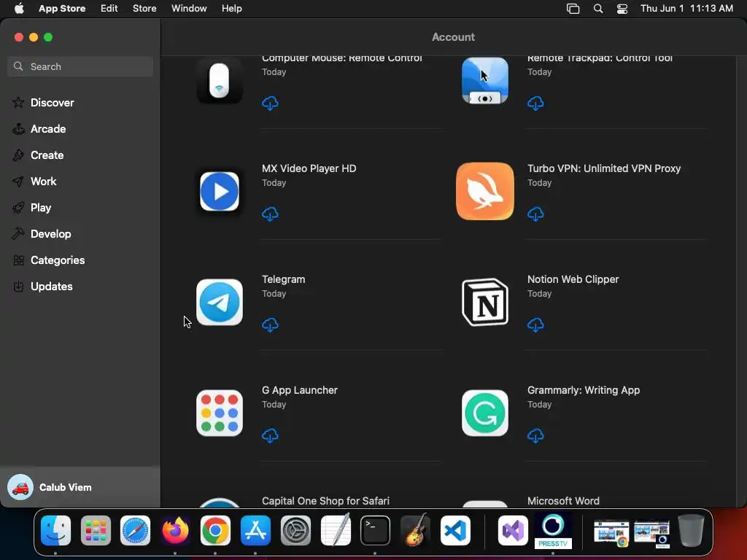Open the Edit menu
Viewport: 747px width, 560px height.
coord(109,8)
